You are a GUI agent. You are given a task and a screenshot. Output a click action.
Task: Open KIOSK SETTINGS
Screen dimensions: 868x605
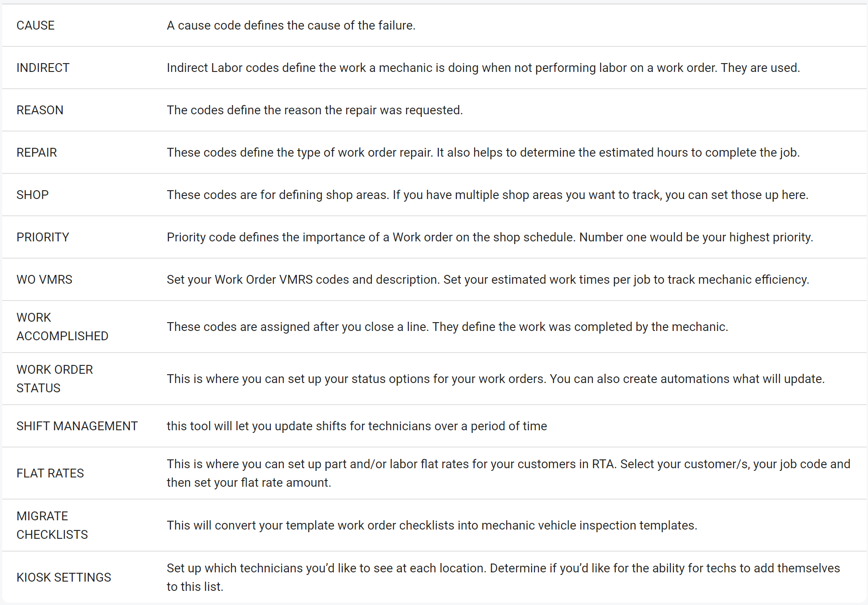[x=64, y=578]
